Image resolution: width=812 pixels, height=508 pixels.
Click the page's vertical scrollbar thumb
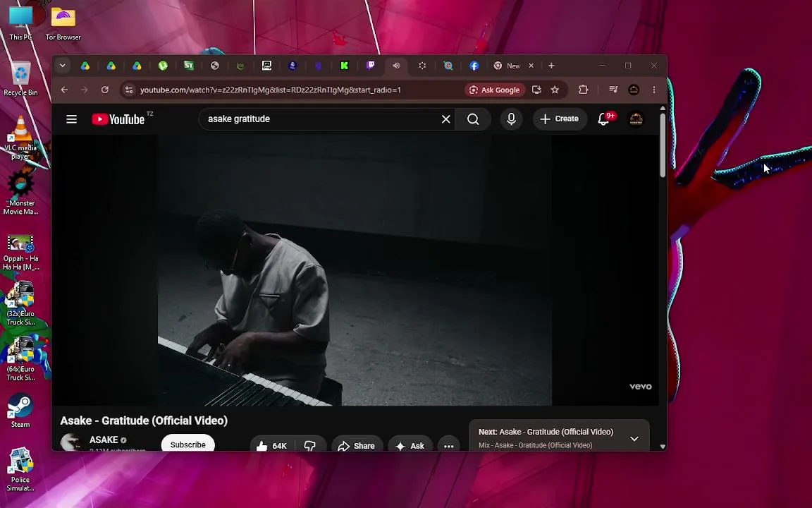pyautogui.click(x=663, y=145)
